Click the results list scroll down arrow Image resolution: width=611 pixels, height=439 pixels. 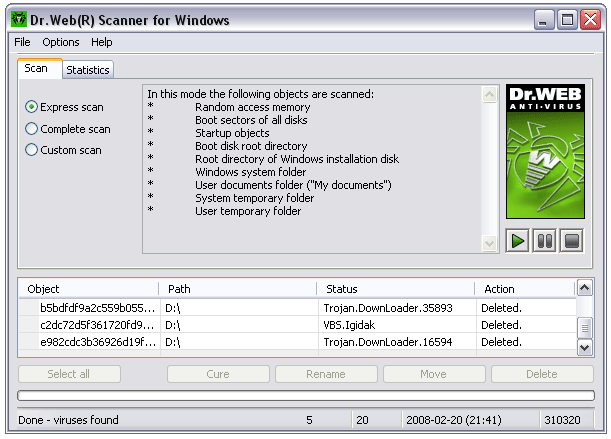585,347
